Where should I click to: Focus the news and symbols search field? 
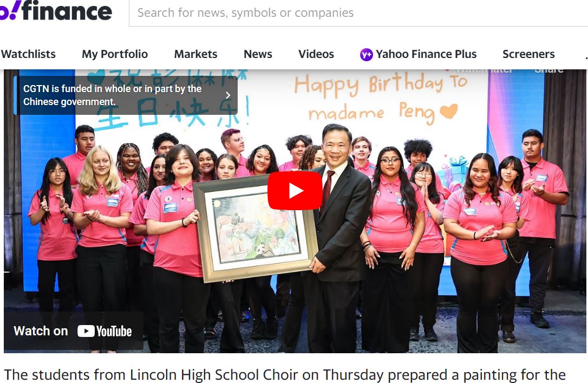pos(358,13)
